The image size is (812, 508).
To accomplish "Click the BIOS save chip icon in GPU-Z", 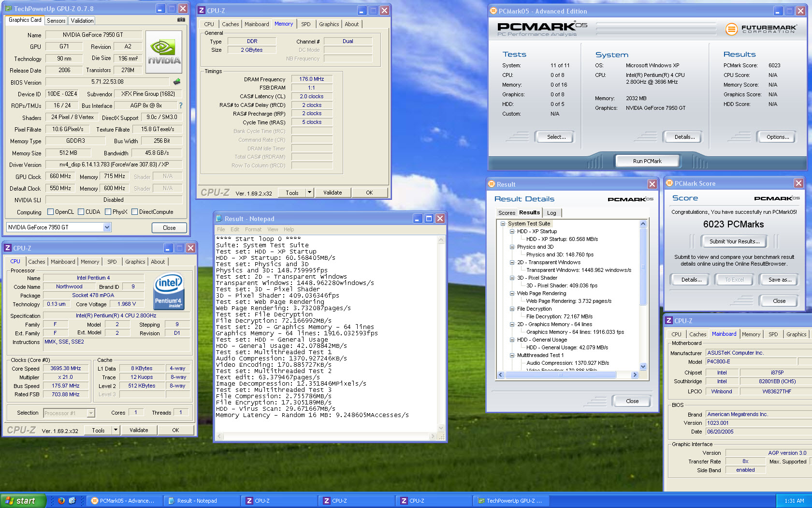I will 177,82.
